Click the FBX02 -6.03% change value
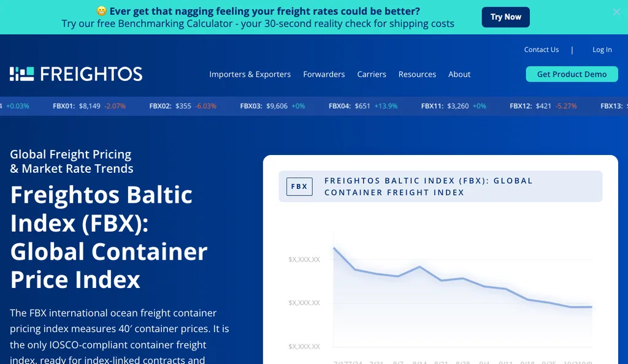The height and width of the screenshot is (364, 628). click(x=205, y=106)
